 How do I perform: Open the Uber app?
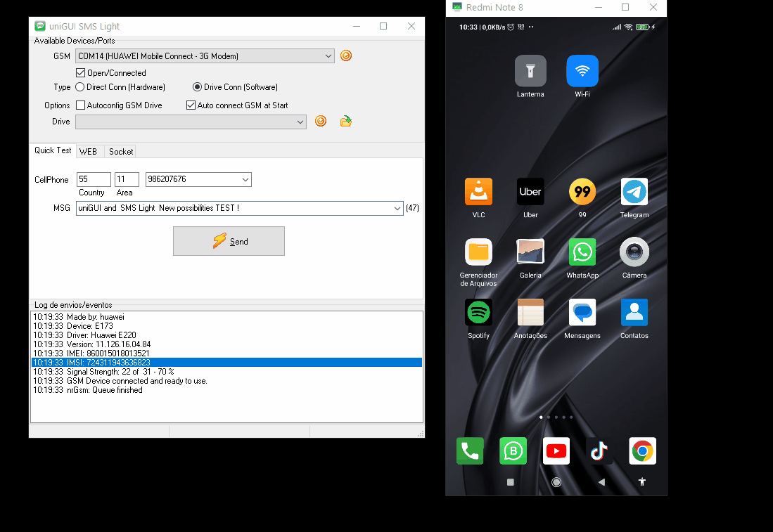(530, 192)
